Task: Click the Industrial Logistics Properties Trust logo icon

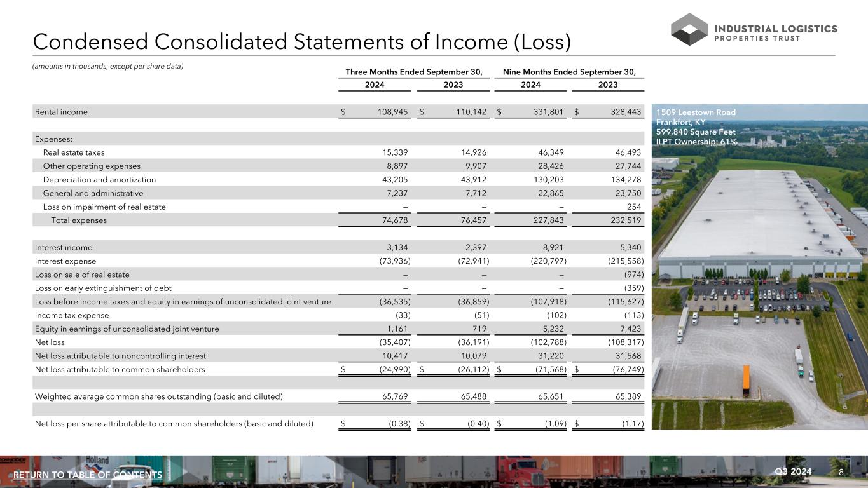Action: coord(689,29)
